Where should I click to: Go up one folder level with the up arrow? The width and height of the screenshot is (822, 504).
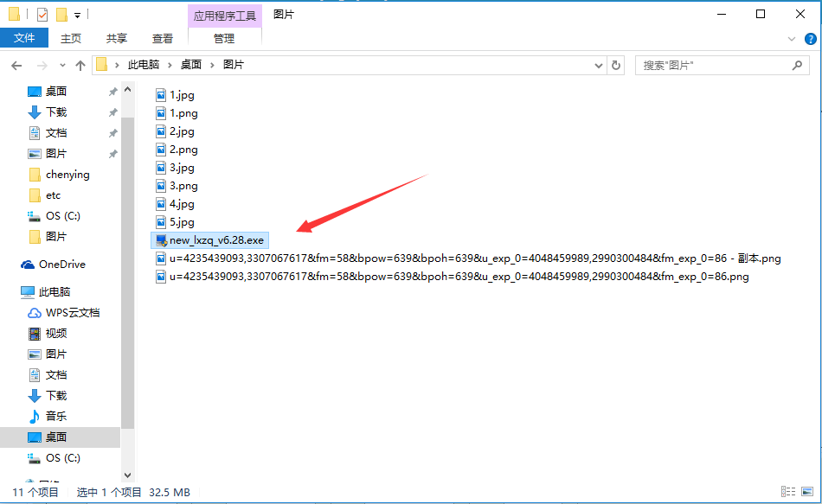(x=80, y=66)
